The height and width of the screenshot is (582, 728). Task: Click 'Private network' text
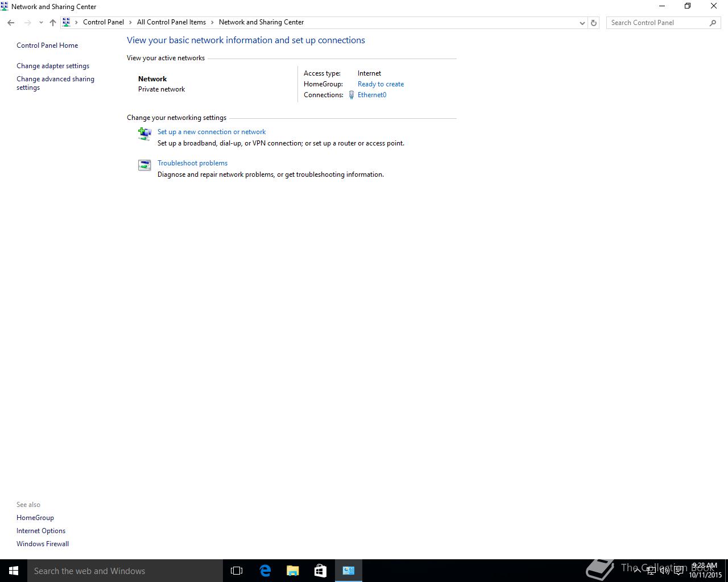point(162,89)
